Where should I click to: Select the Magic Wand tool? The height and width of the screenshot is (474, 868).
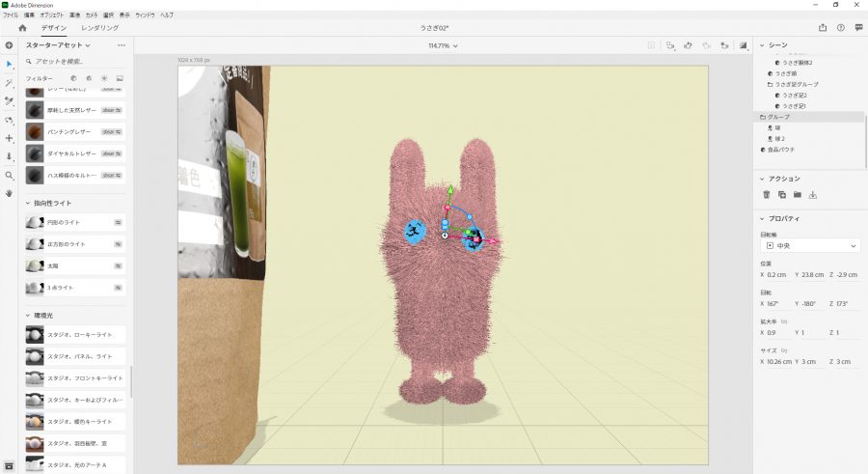[x=9, y=83]
